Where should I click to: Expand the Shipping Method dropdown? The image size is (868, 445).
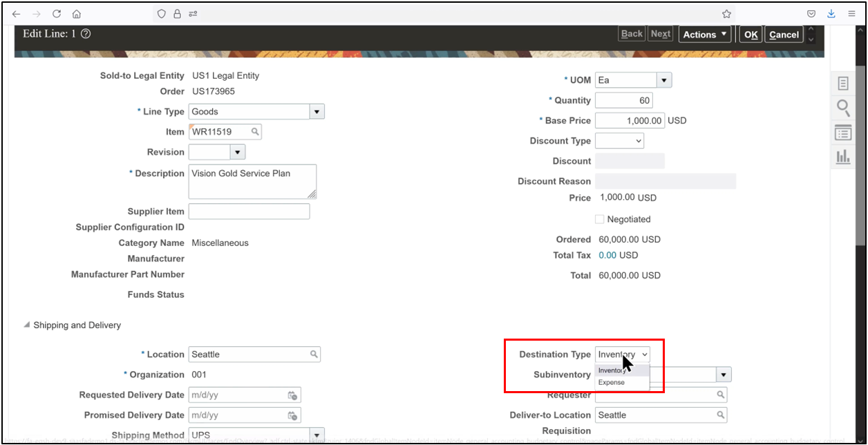(x=317, y=435)
